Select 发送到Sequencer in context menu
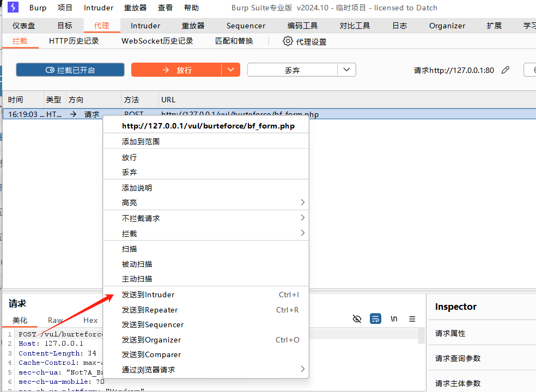The height and width of the screenshot is (392, 536). tap(206, 324)
